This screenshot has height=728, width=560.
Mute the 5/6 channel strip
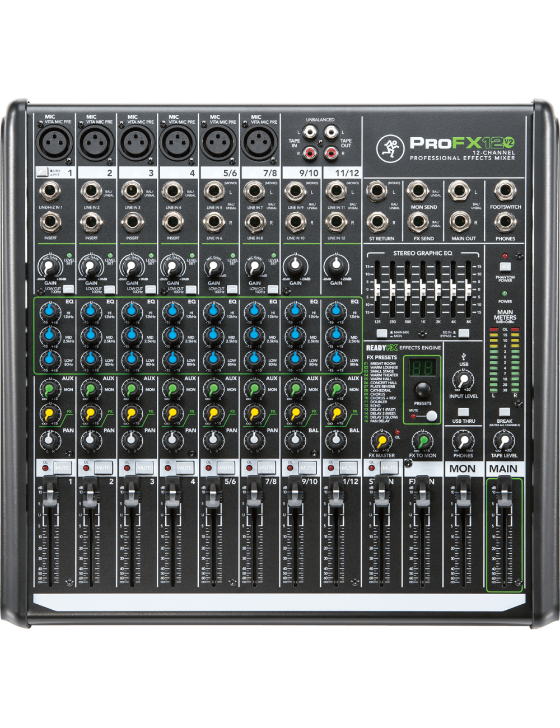[x=225, y=468]
